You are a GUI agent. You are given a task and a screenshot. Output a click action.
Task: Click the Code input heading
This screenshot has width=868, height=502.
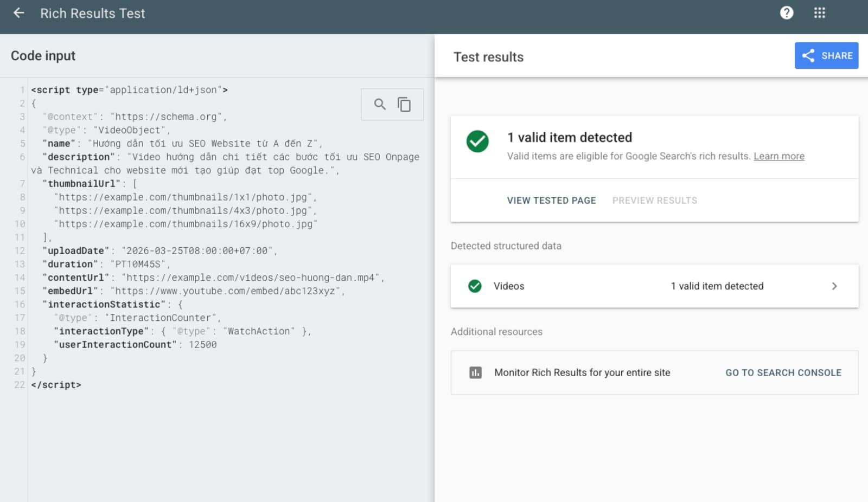[43, 56]
